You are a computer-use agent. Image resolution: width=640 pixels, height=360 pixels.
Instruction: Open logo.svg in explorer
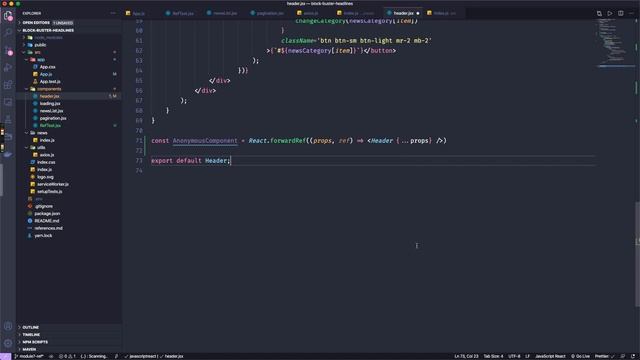pos(45,177)
